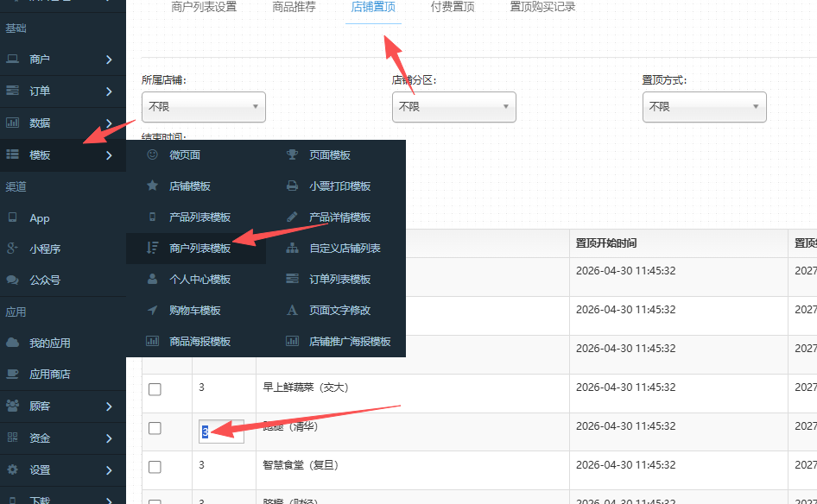Image resolution: width=817 pixels, height=504 pixels.
Task: Click the pencil icon beside 产品详情模板
Action: pos(293,217)
